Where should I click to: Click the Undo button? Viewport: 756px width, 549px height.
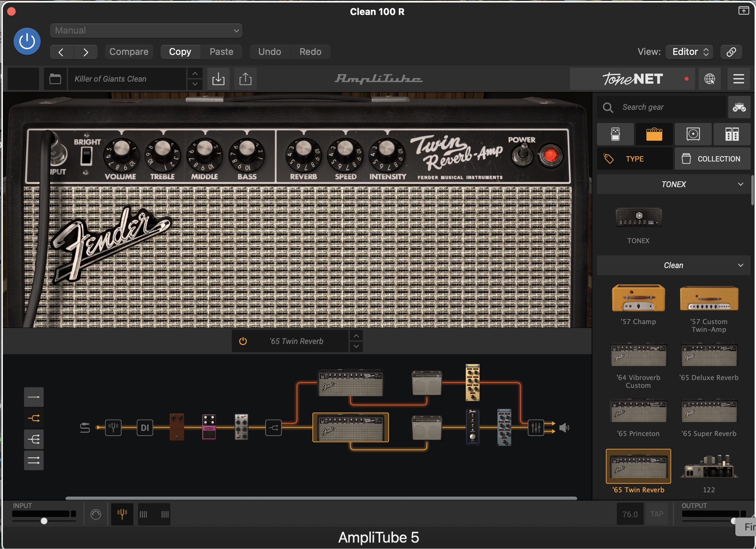270,52
